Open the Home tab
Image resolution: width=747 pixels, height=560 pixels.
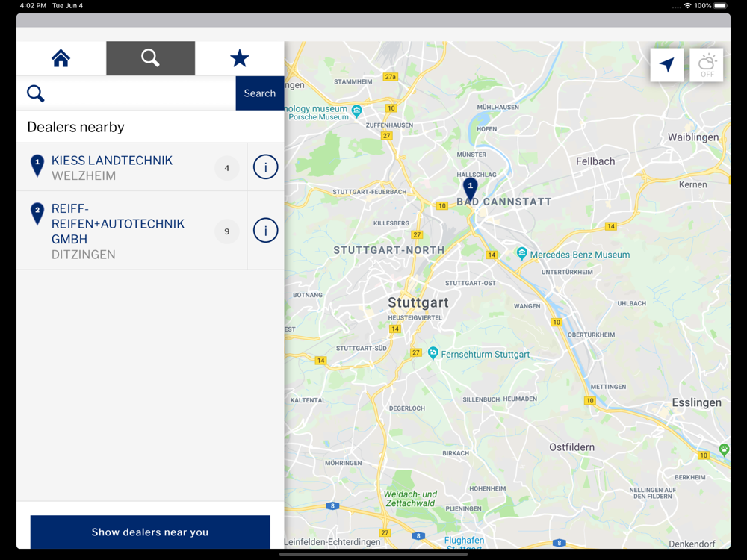pos(61,58)
